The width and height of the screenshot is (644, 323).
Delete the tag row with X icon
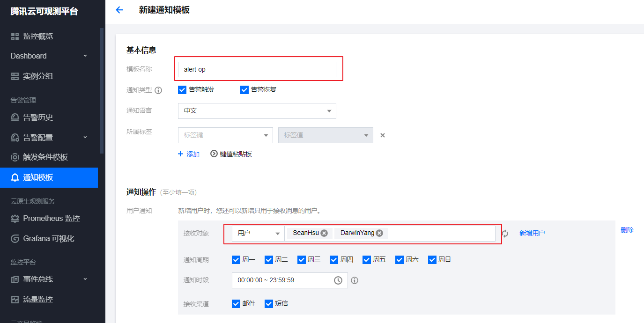point(382,135)
